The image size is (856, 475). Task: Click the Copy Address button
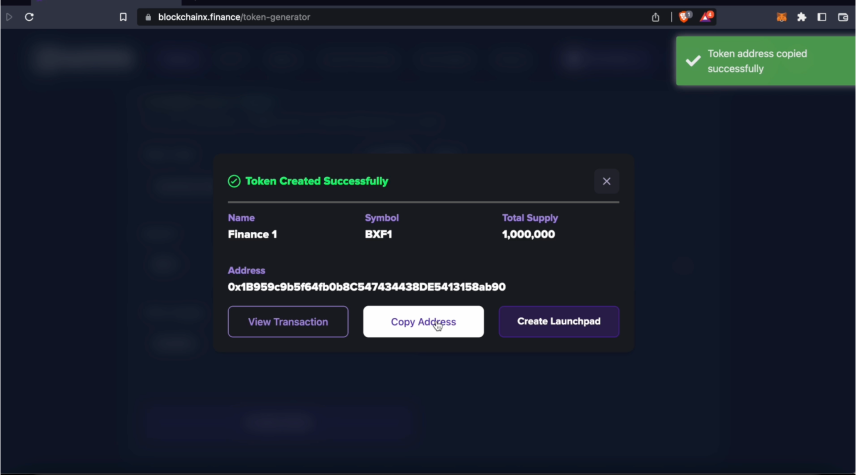(424, 322)
